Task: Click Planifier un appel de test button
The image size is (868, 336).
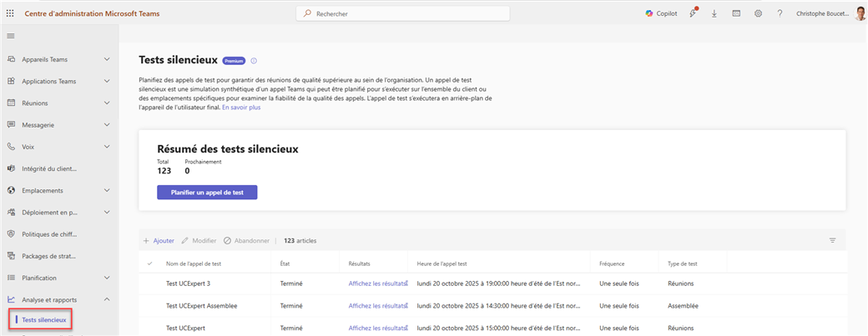Action: coord(207,193)
